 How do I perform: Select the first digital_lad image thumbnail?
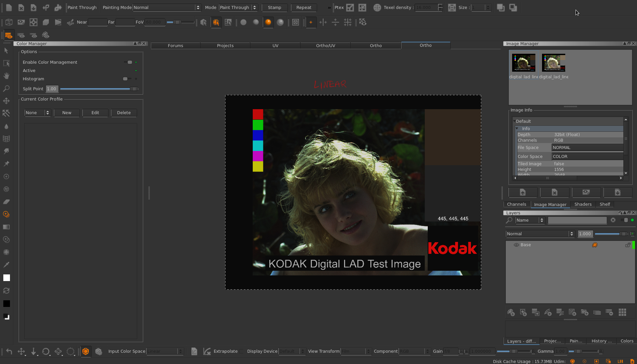click(x=523, y=63)
